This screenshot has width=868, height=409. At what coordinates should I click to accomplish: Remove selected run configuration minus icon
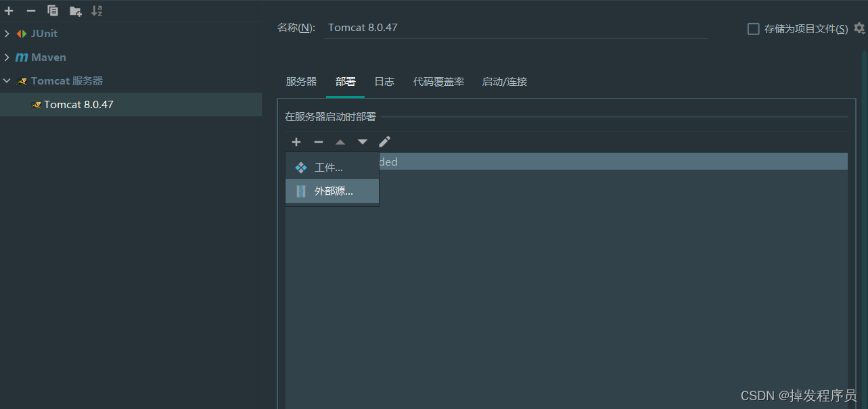click(30, 11)
